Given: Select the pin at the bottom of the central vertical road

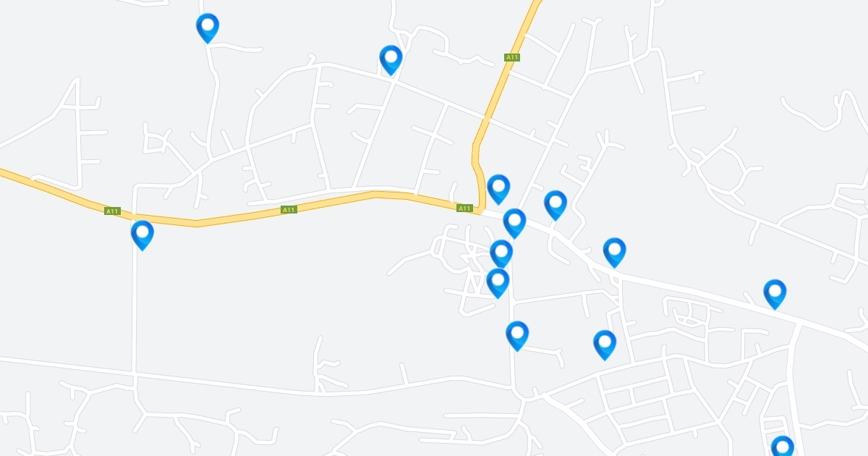Looking at the screenshot, I should 517,336.
